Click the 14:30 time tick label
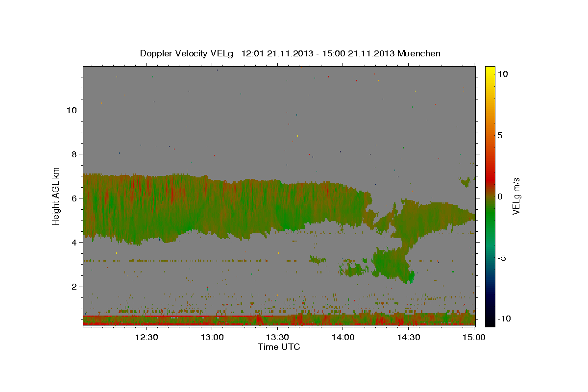This screenshot has width=588, height=392. [409, 337]
